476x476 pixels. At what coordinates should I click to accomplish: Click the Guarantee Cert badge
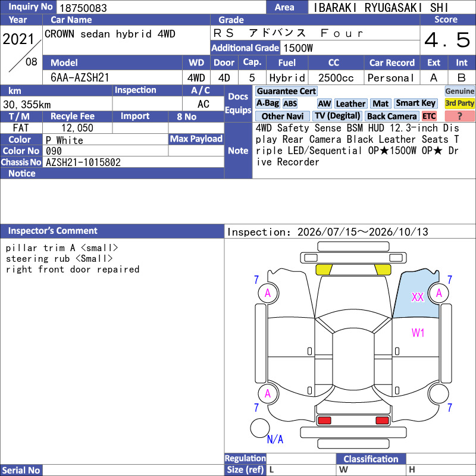(286, 91)
